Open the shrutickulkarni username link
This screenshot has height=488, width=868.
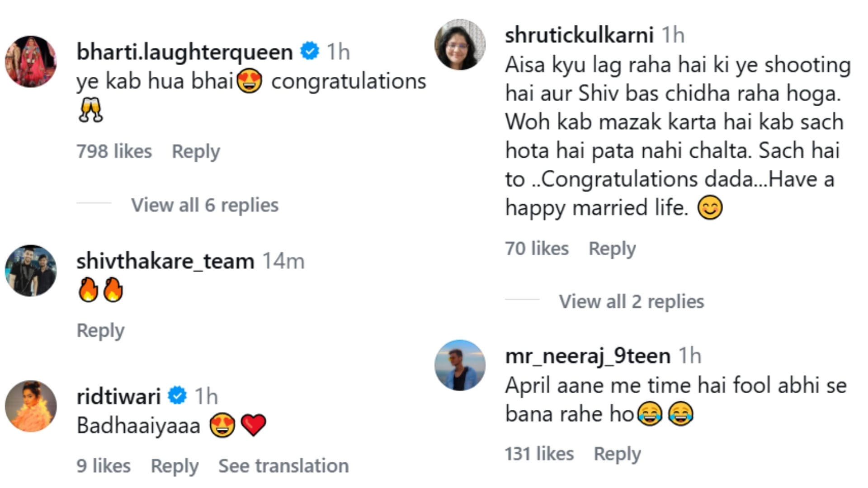[x=579, y=35]
